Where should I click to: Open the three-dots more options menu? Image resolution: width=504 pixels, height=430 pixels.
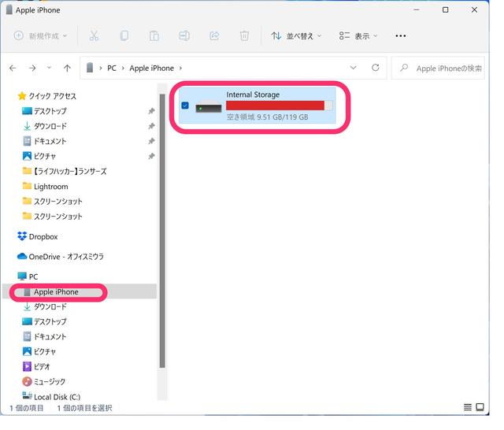point(401,35)
